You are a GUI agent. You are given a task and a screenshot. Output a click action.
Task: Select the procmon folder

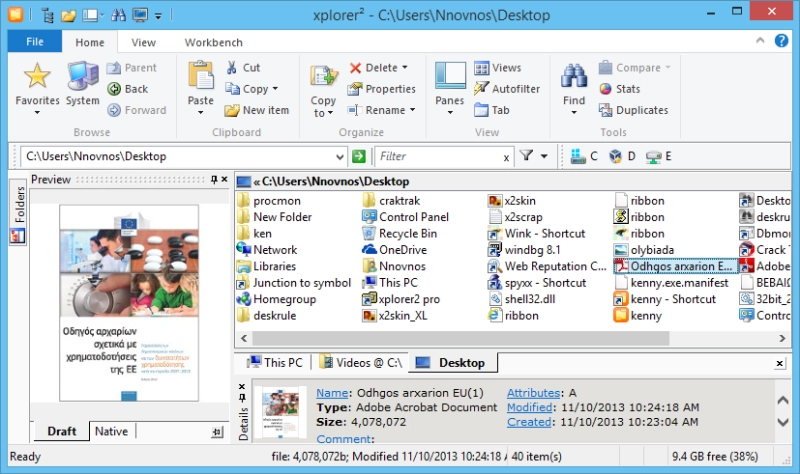[269, 201]
